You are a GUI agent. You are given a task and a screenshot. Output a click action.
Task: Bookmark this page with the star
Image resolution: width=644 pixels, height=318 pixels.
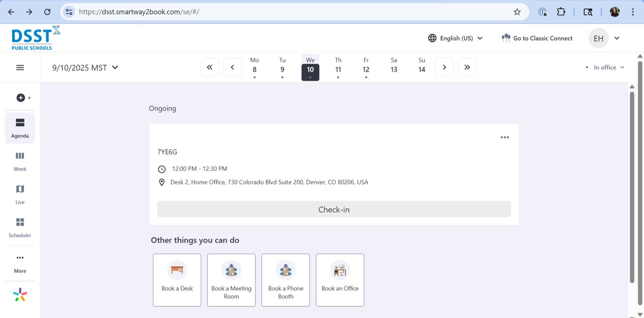click(517, 12)
